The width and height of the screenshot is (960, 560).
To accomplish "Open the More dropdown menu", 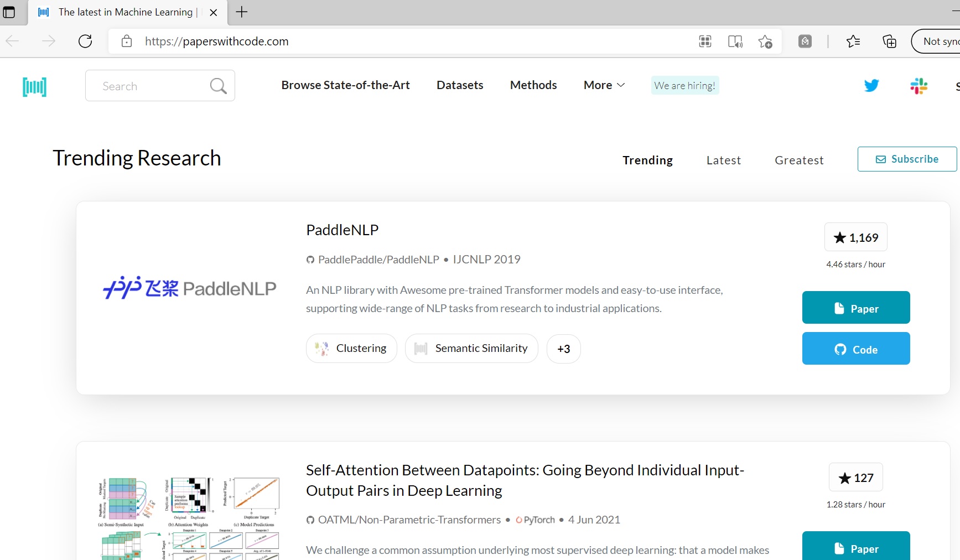I will click(604, 85).
